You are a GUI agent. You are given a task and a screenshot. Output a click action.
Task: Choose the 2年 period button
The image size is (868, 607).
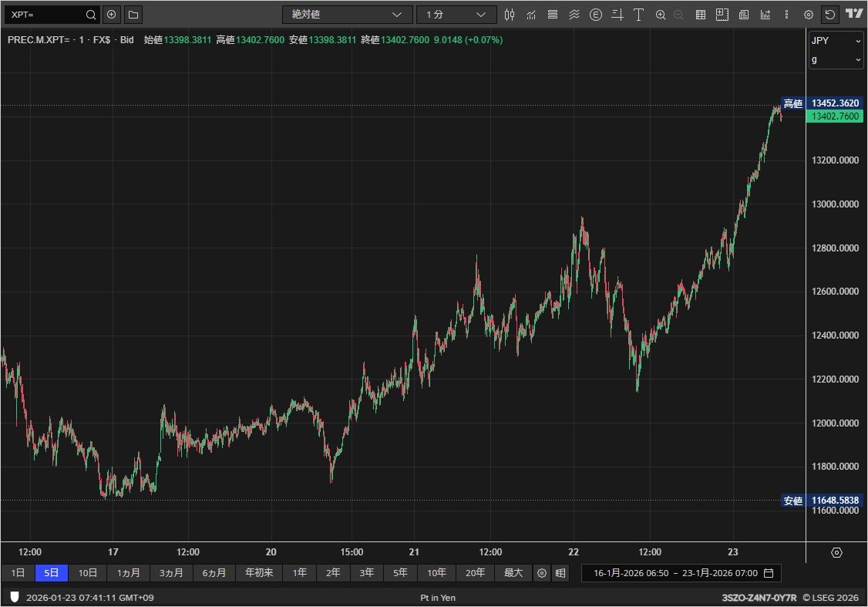click(x=333, y=572)
